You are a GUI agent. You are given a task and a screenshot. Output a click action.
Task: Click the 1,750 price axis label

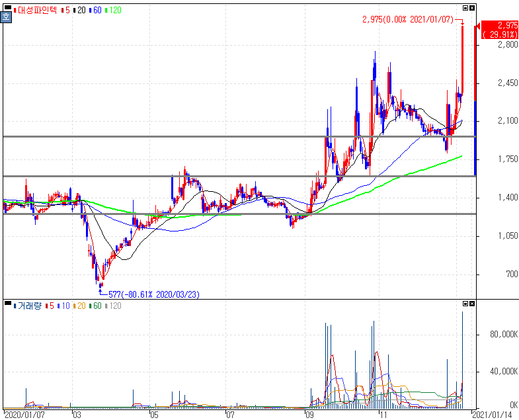[x=508, y=159]
